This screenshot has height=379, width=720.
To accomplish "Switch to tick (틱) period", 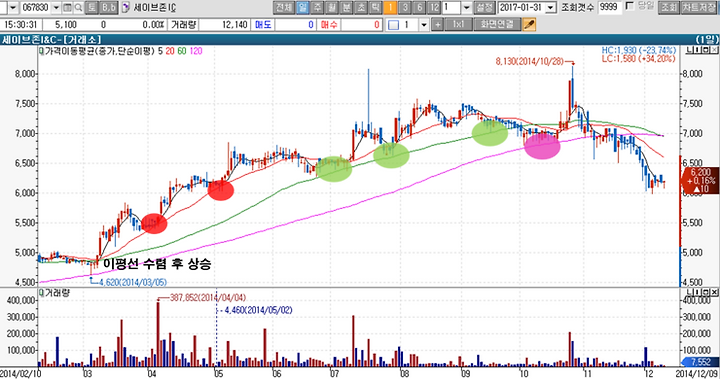I will click(376, 7).
